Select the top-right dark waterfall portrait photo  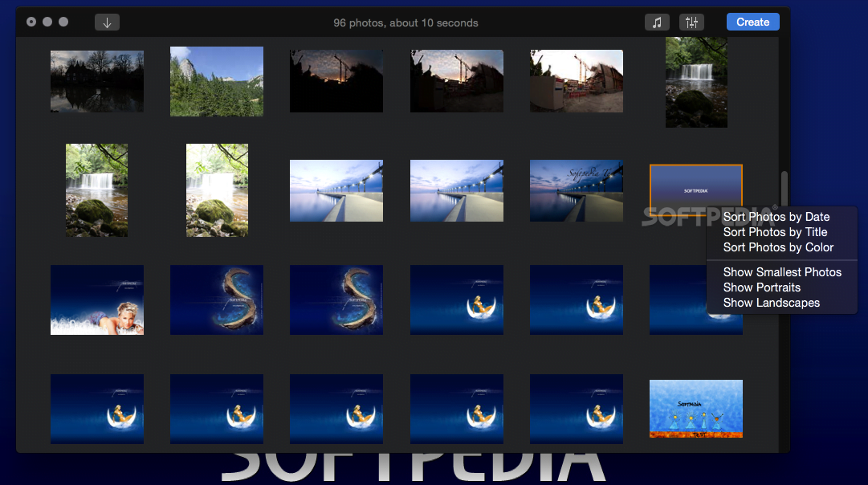[696, 83]
